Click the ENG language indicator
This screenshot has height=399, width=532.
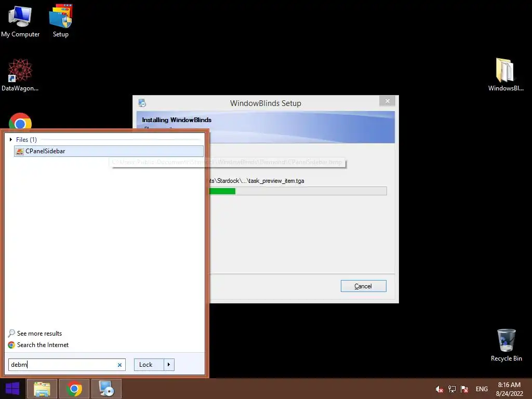pos(482,389)
